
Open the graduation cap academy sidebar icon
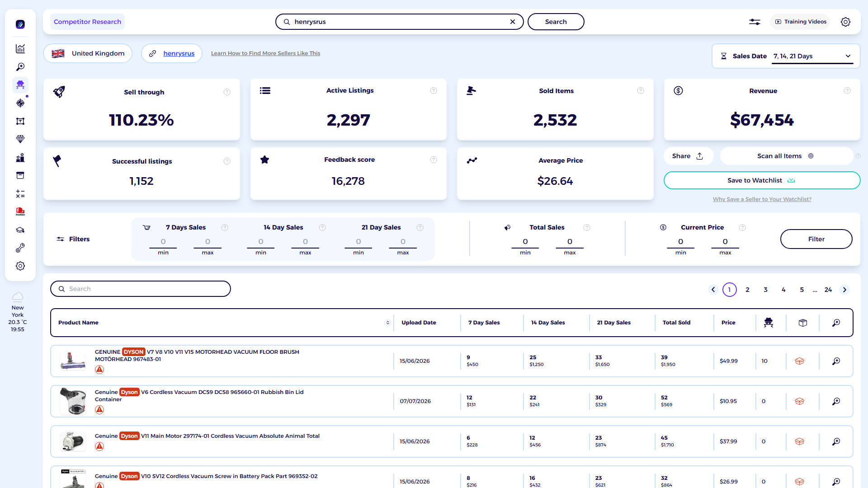20,230
